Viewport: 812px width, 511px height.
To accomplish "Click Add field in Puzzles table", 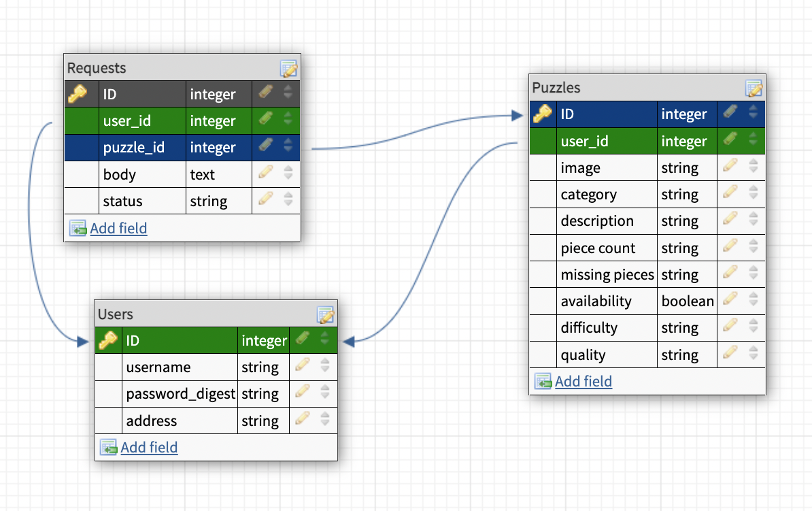I will (583, 382).
